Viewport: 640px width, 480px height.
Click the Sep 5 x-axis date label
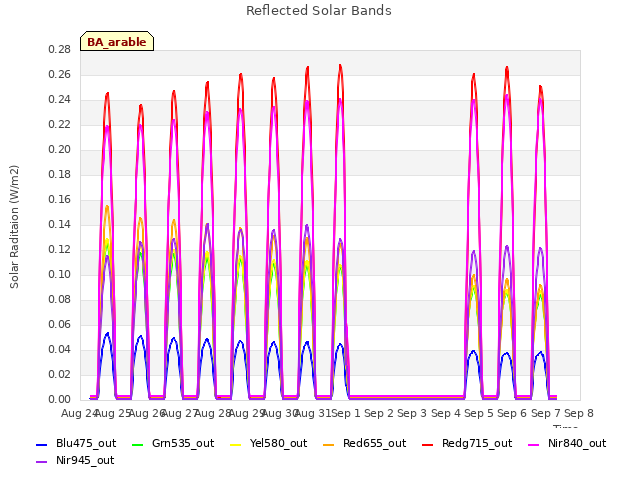click(x=479, y=413)
